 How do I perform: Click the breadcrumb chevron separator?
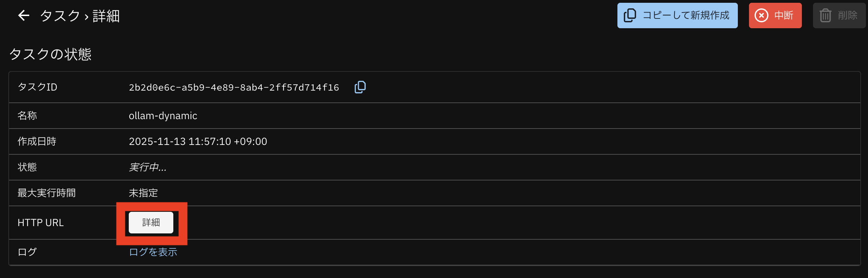pos(86,17)
